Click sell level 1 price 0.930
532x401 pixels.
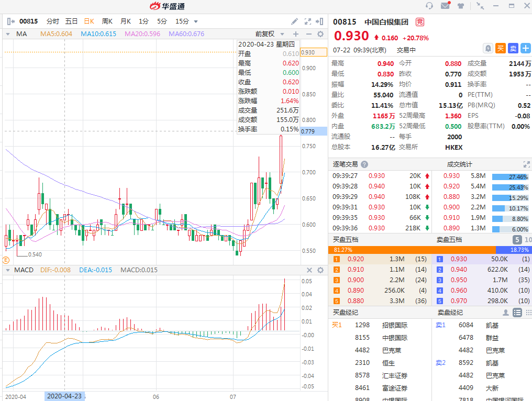click(459, 259)
